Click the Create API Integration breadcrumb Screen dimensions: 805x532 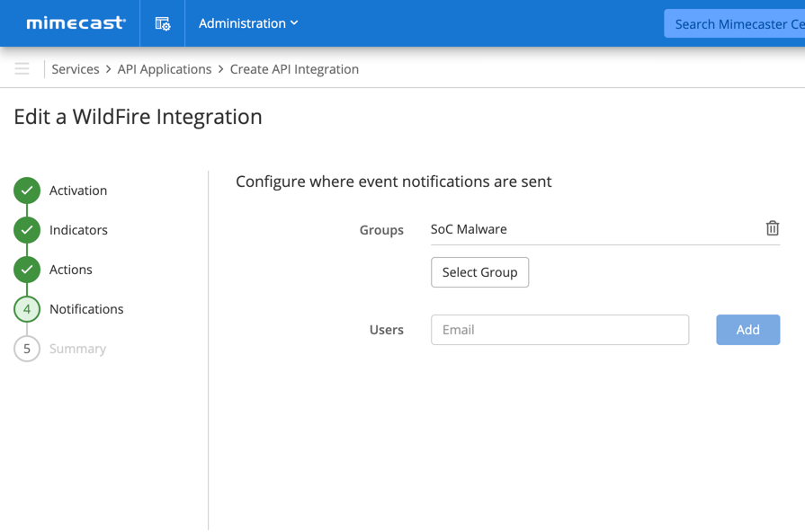294,69
